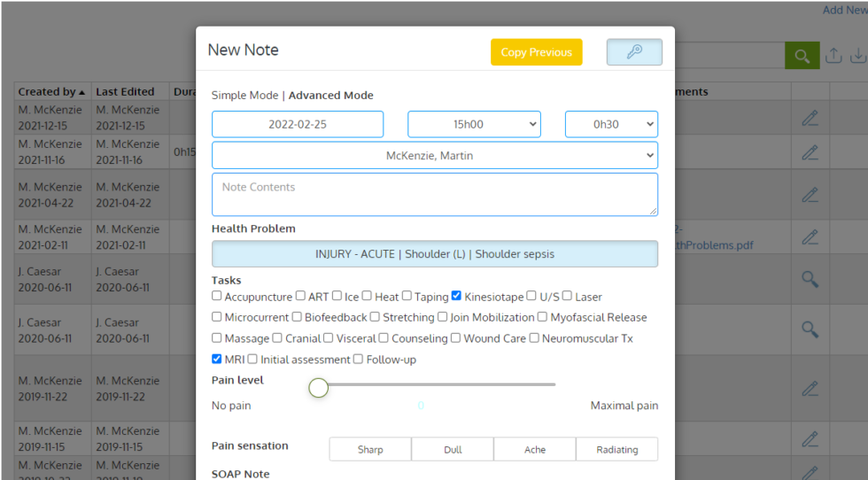Click the Shoulder sepsis health problem button

[x=435, y=254]
